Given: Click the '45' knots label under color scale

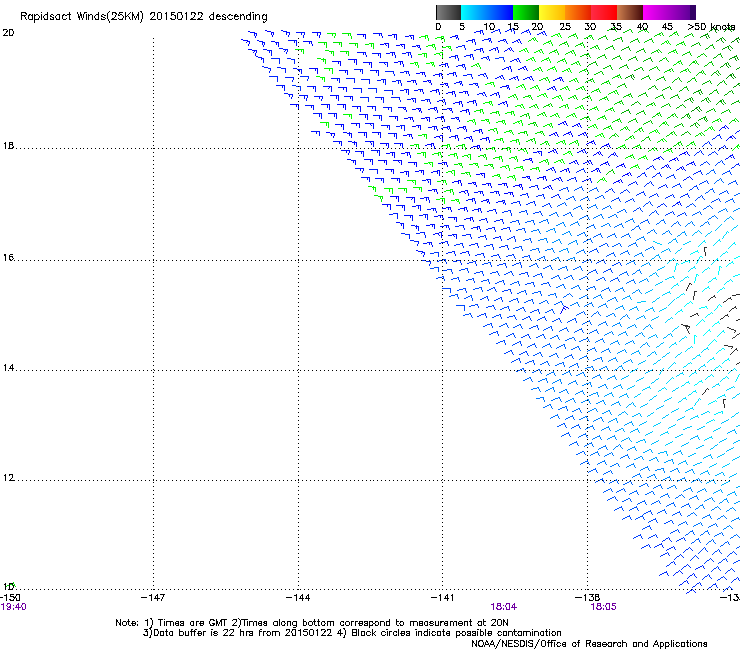Looking at the screenshot, I should click(x=667, y=27).
